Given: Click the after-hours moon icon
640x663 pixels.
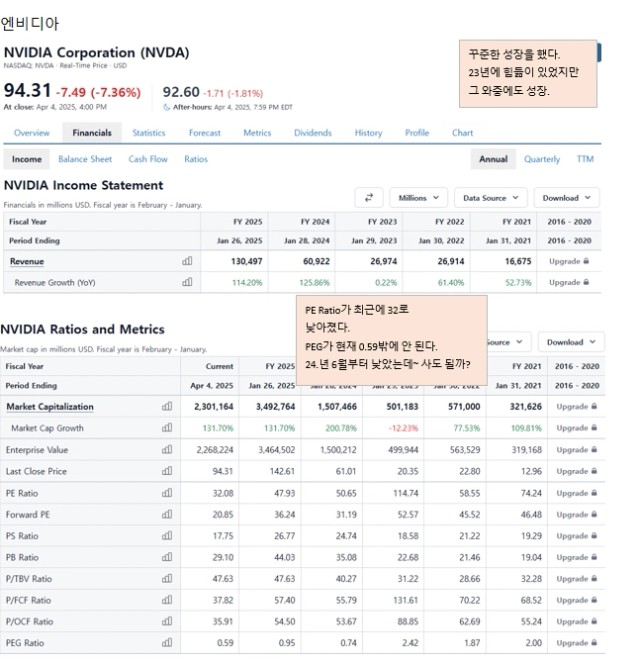Looking at the screenshot, I should [x=167, y=107].
